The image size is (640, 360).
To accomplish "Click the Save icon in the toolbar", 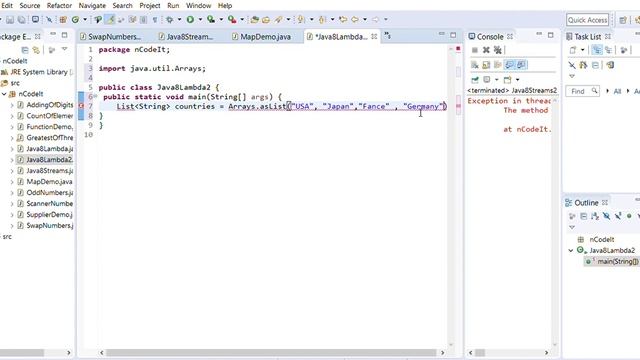I will [10, 20].
